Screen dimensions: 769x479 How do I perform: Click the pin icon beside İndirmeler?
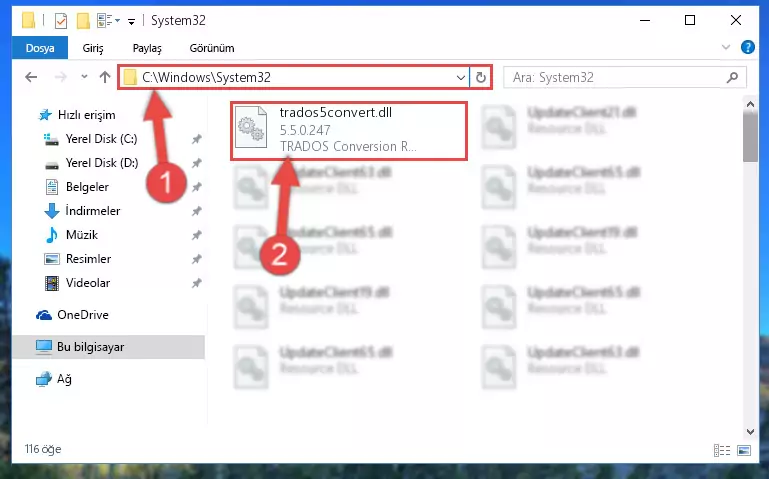(197, 211)
